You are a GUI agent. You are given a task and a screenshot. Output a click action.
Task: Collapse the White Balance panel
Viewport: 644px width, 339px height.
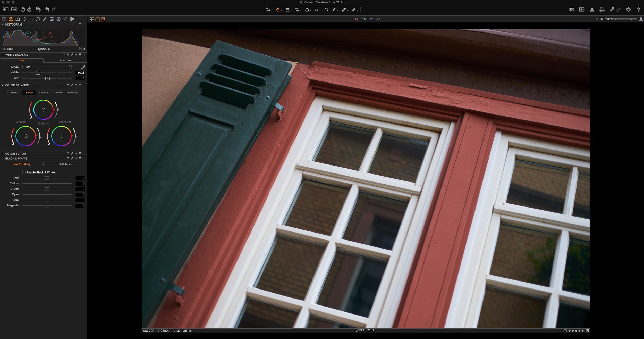pyautogui.click(x=3, y=55)
